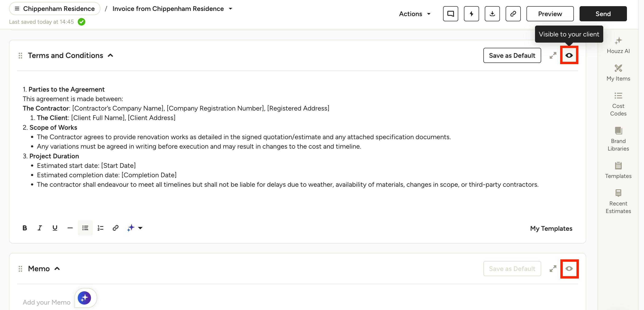The image size is (644, 310).
Task: Toggle Terms and Conditions client visibility eye
Action: tap(569, 55)
